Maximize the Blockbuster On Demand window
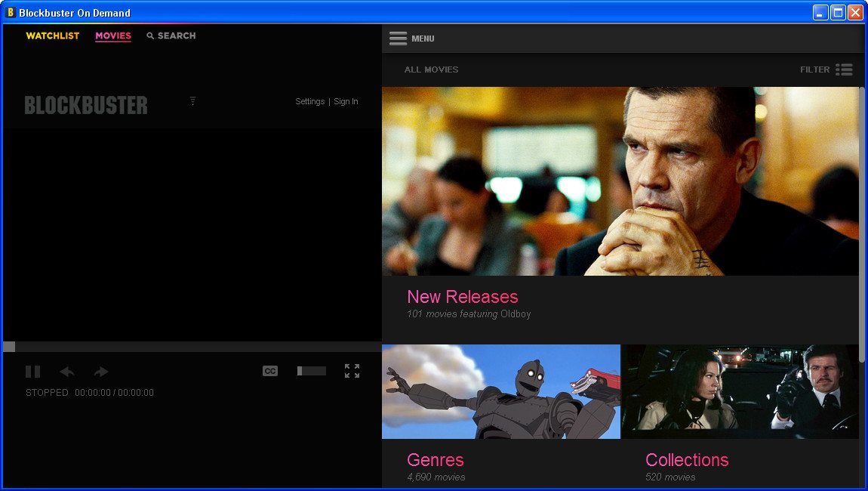 click(838, 12)
